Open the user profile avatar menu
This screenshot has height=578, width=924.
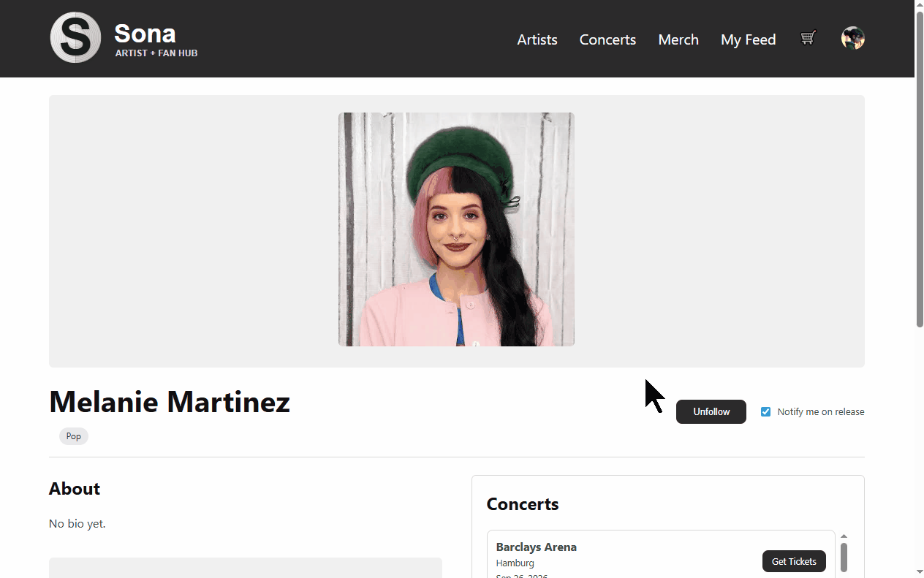852,38
